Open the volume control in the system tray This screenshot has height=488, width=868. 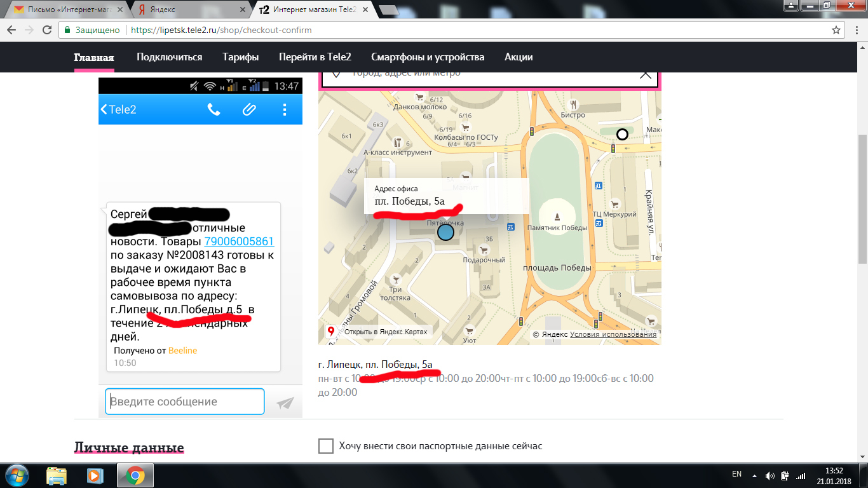click(770, 475)
